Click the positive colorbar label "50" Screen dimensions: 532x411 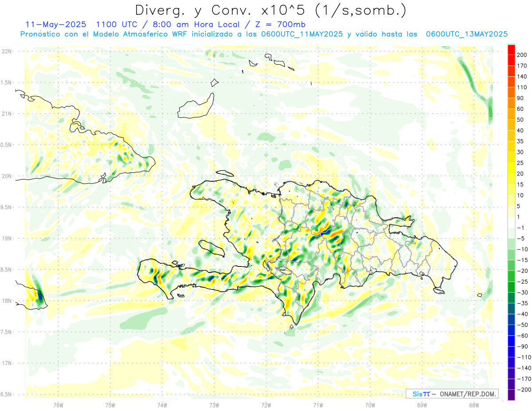(x=521, y=120)
